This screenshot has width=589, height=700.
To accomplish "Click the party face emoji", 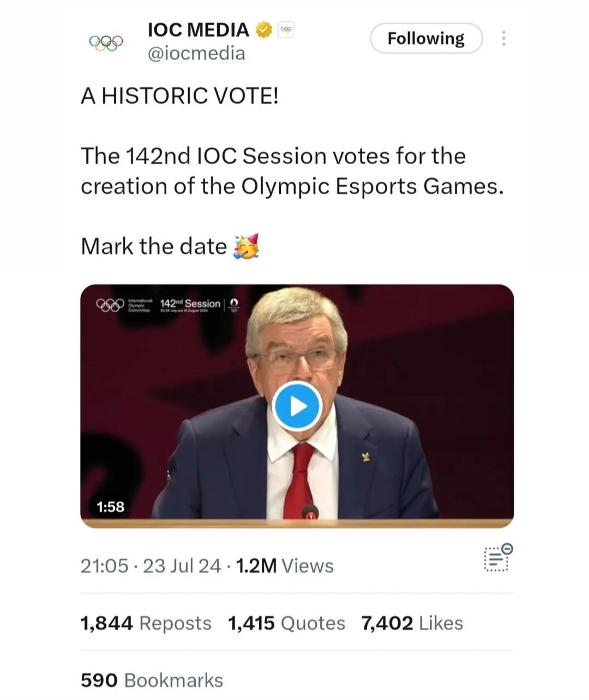I will (246, 247).
